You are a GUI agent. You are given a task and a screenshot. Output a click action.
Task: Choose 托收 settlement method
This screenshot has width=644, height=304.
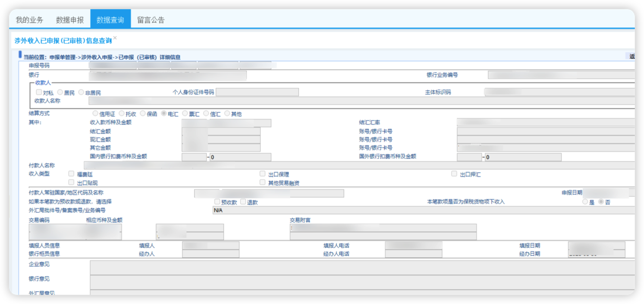122,114
